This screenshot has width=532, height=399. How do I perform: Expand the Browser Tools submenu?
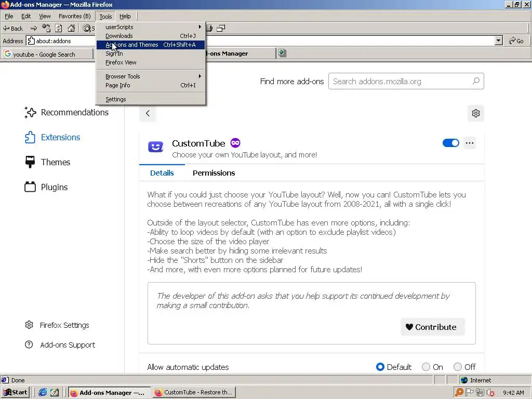151,76
